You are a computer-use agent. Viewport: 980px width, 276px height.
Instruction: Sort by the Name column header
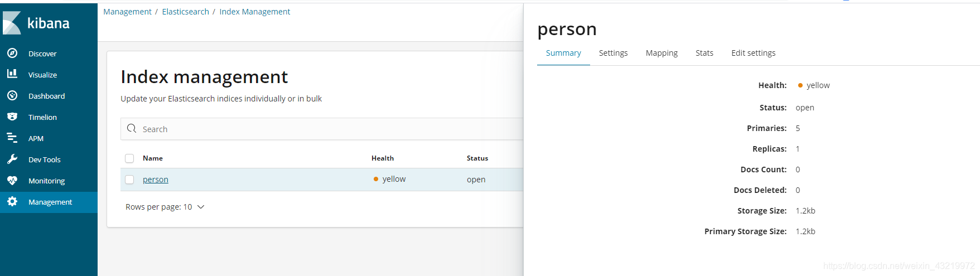pos(152,158)
